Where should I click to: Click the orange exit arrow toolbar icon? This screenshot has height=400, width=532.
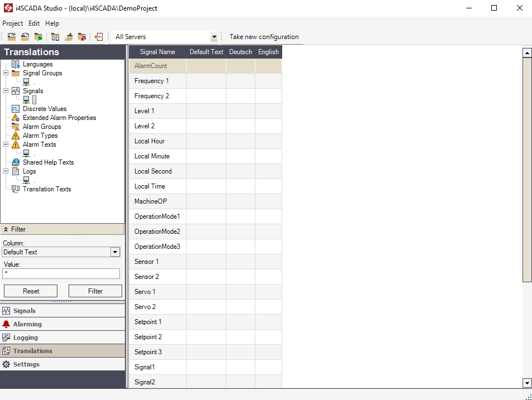98,37
